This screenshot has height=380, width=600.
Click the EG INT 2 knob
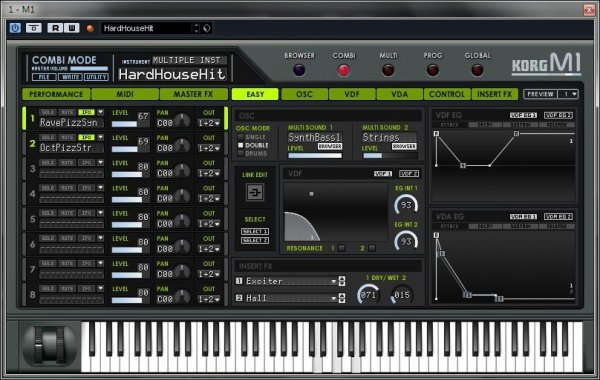coord(406,241)
